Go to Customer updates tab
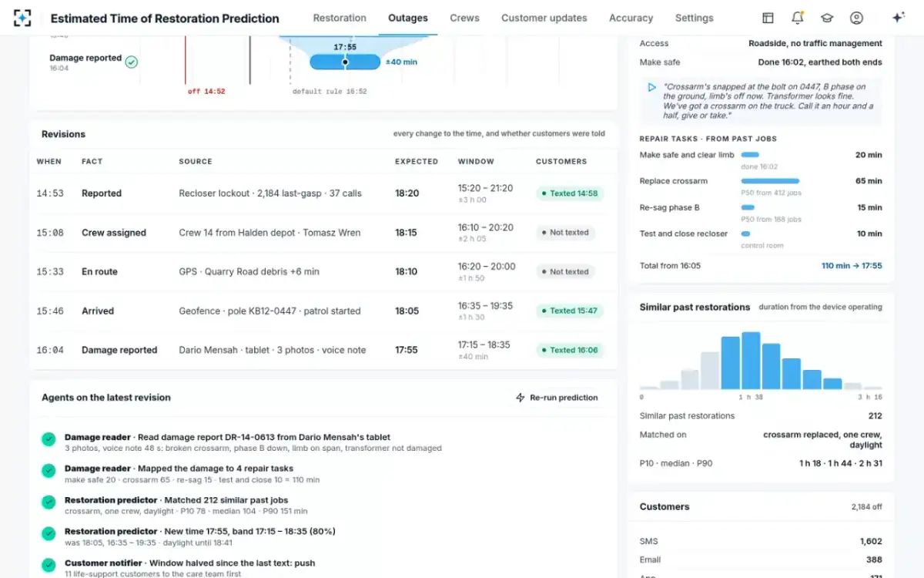 coord(544,18)
